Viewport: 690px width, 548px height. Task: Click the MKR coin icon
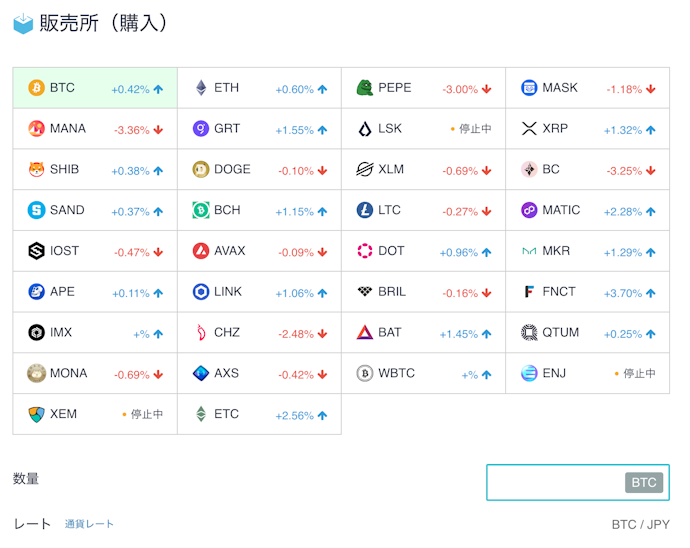coord(529,251)
